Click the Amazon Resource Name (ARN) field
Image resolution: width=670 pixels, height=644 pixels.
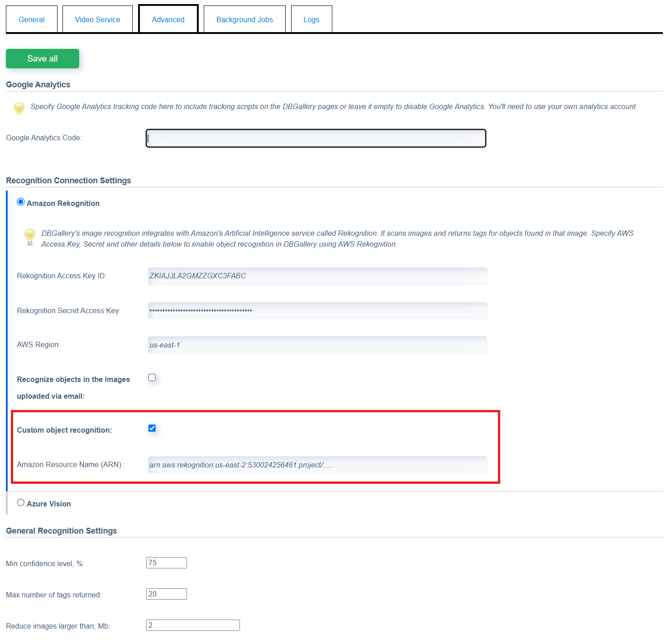click(318, 465)
